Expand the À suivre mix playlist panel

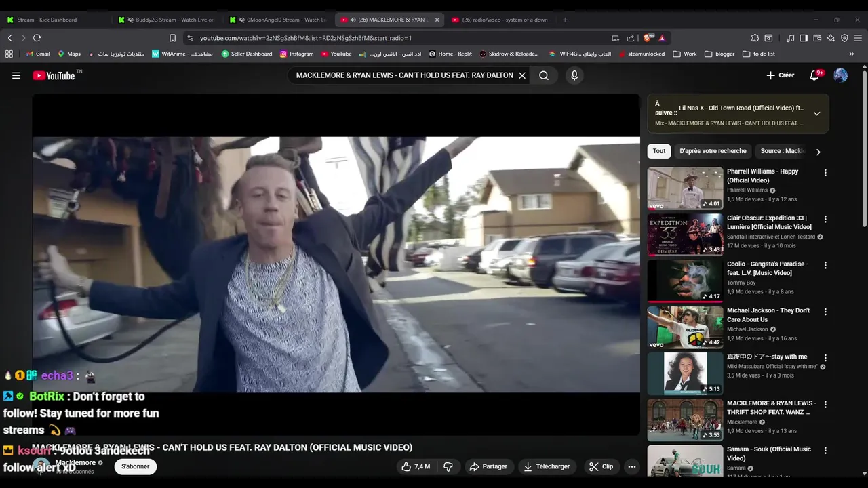(x=816, y=114)
